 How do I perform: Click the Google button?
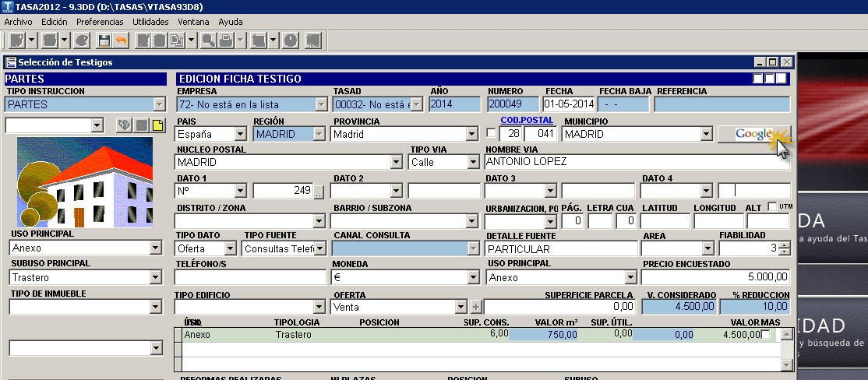point(754,134)
